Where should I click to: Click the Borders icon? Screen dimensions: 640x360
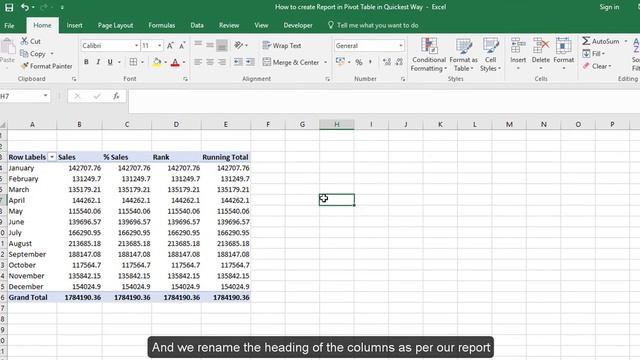coord(133,62)
